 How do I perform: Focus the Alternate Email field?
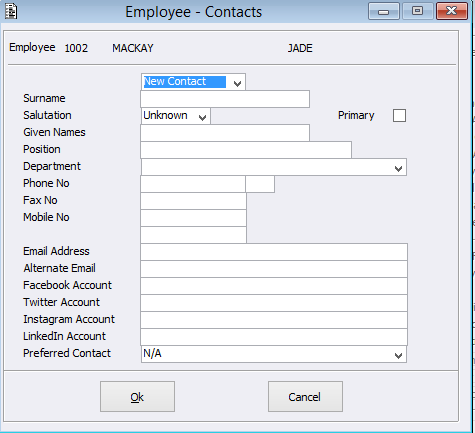coord(274,269)
